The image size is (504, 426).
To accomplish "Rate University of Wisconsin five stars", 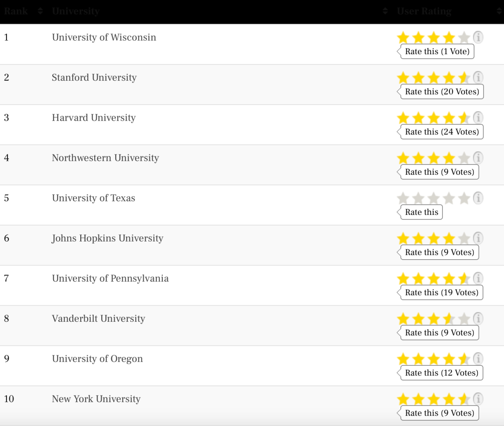I will tap(464, 38).
